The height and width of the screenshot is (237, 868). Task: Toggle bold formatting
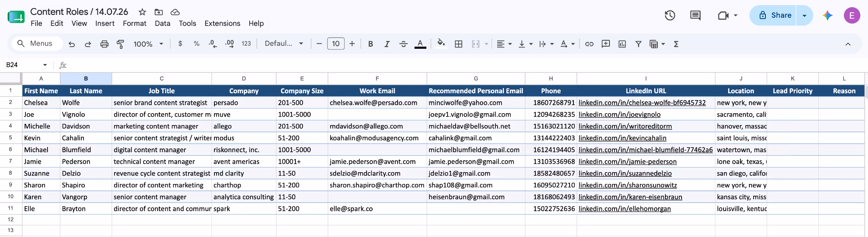click(x=370, y=44)
